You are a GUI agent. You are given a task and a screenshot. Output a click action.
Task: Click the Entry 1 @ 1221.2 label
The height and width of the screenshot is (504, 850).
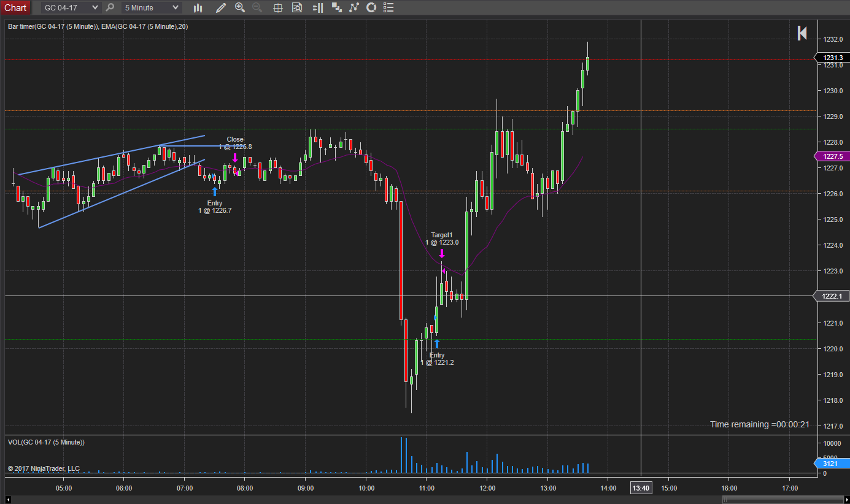(x=437, y=359)
